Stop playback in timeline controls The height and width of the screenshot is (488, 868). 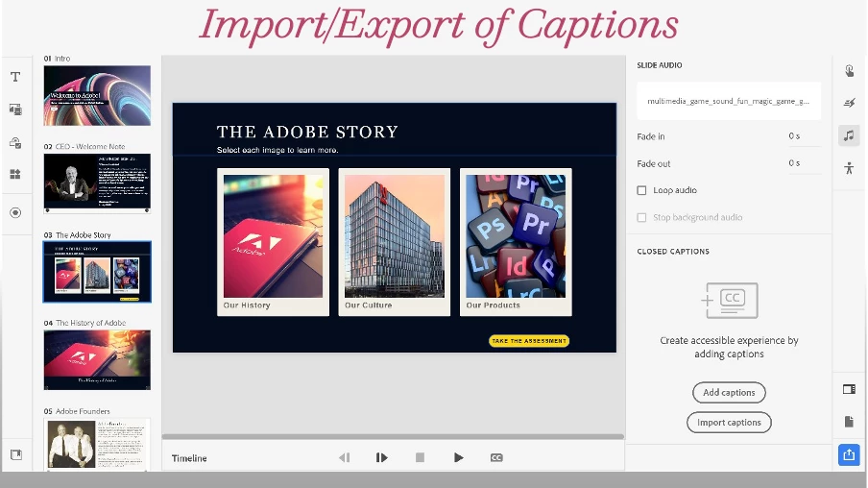pos(421,457)
